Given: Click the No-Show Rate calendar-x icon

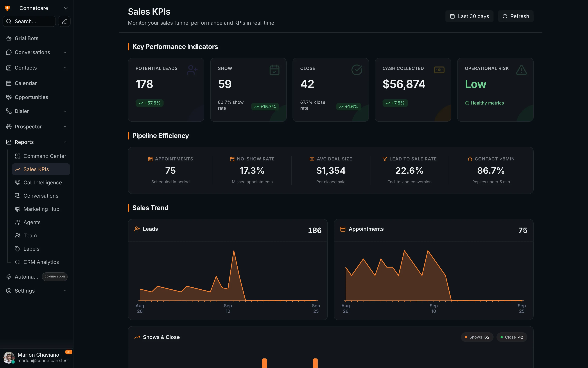Looking at the screenshot, I should (232, 159).
